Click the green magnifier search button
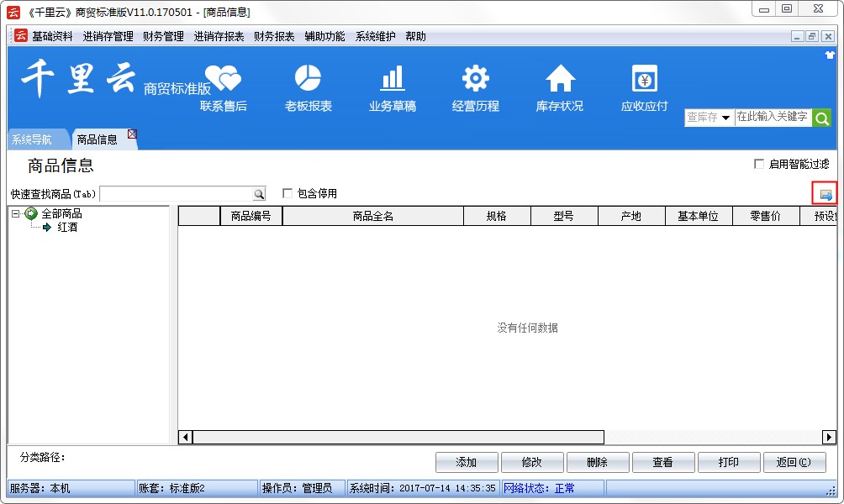This screenshot has height=504, width=844. [x=821, y=118]
